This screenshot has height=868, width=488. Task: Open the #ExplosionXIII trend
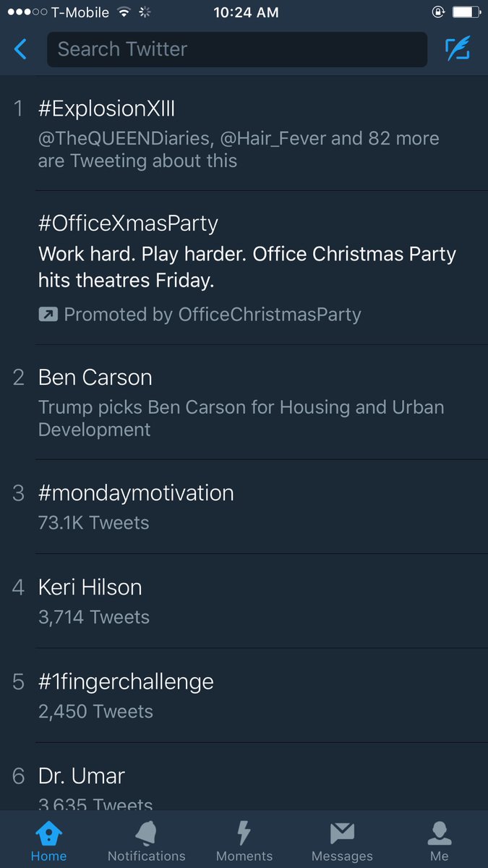coord(244,134)
